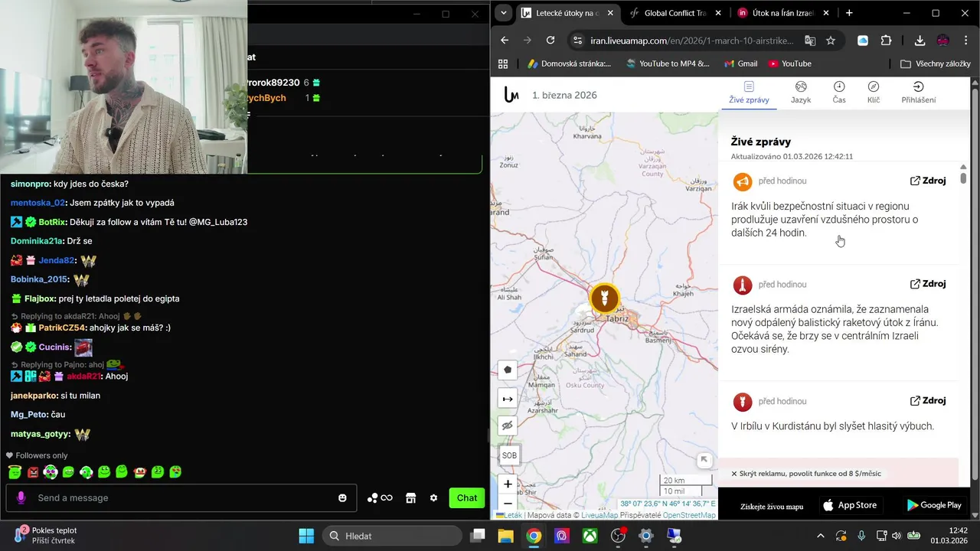Click the channel points infinity icon

(380, 498)
